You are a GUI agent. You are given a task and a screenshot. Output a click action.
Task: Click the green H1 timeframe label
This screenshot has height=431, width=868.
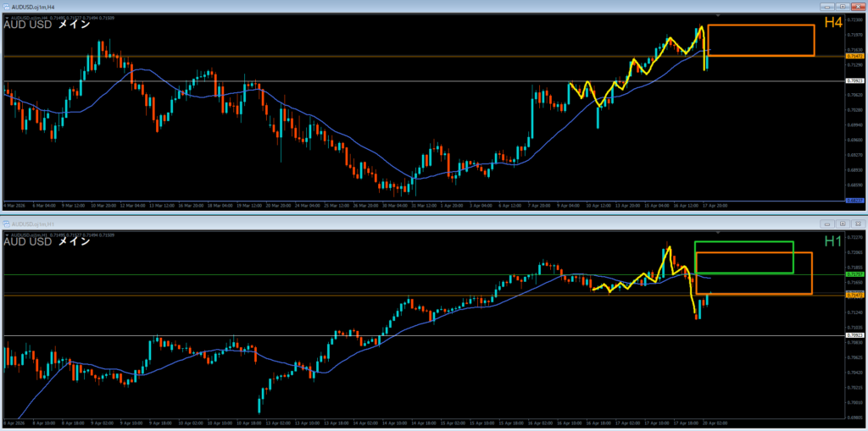[x=834, y=242]
